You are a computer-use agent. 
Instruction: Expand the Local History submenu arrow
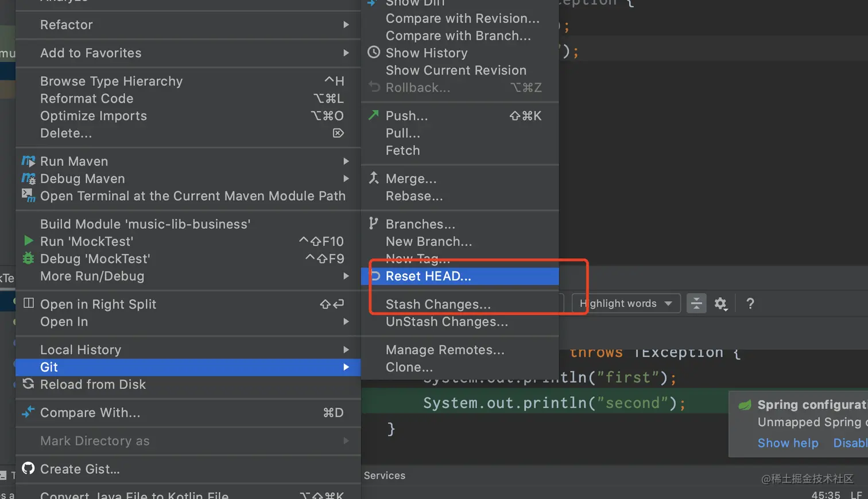346,350
